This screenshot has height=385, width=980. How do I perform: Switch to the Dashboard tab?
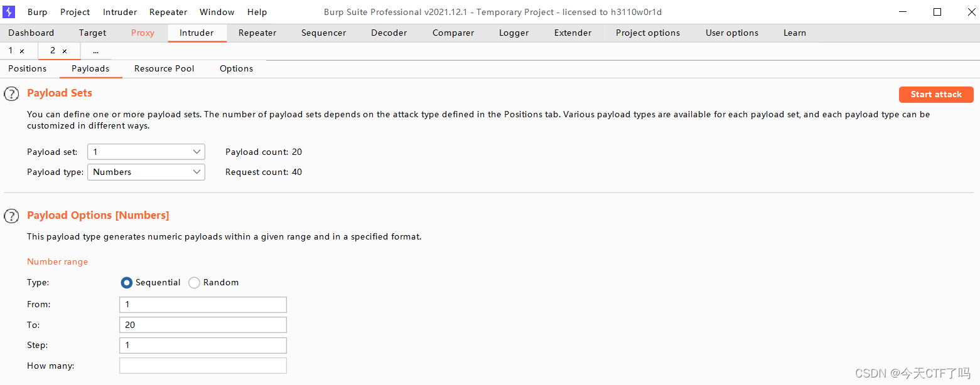point(31,33)
